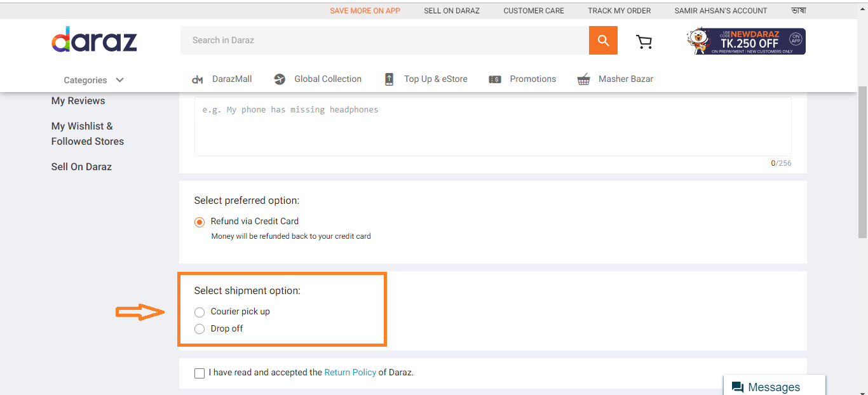Go to Track My Order
The image size is (868, 395).
point(619,11)
